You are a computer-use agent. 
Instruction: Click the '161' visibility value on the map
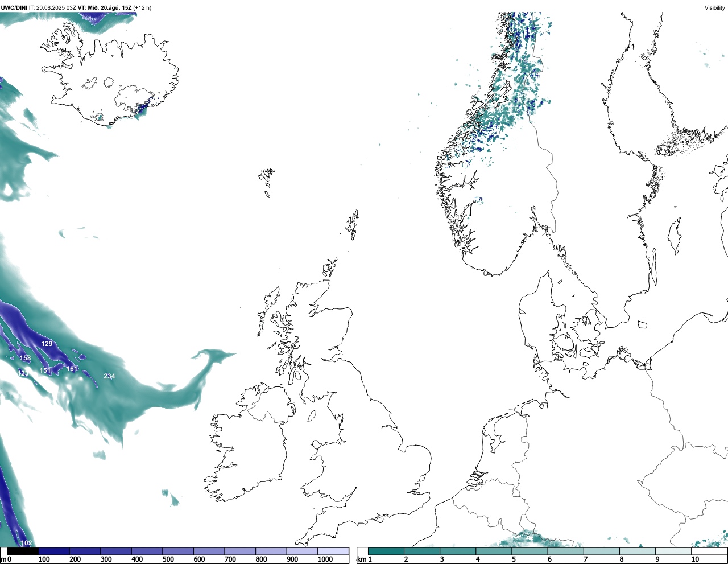point(72,369)
